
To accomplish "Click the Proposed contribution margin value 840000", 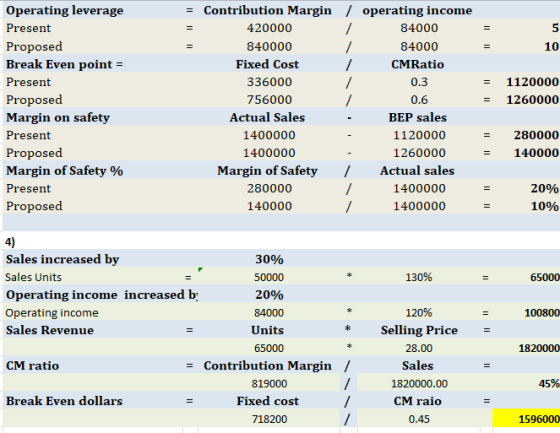I will click(x=269, y=46).
